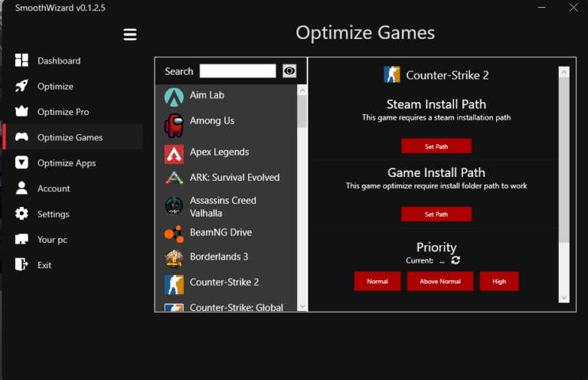Select the Apex Legends list entry
The width and height of the screenshot is (588, 380).
pos(226,154)
